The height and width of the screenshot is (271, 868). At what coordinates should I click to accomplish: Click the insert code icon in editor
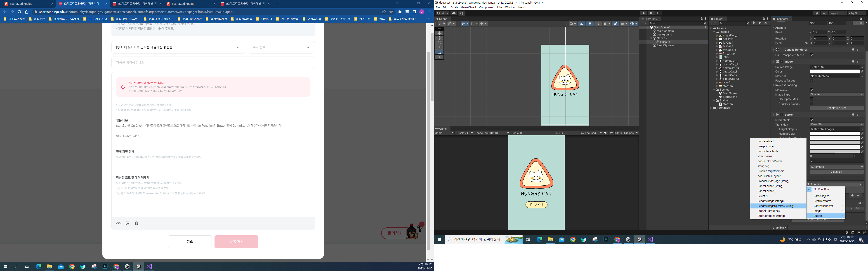tap(118, 223)
